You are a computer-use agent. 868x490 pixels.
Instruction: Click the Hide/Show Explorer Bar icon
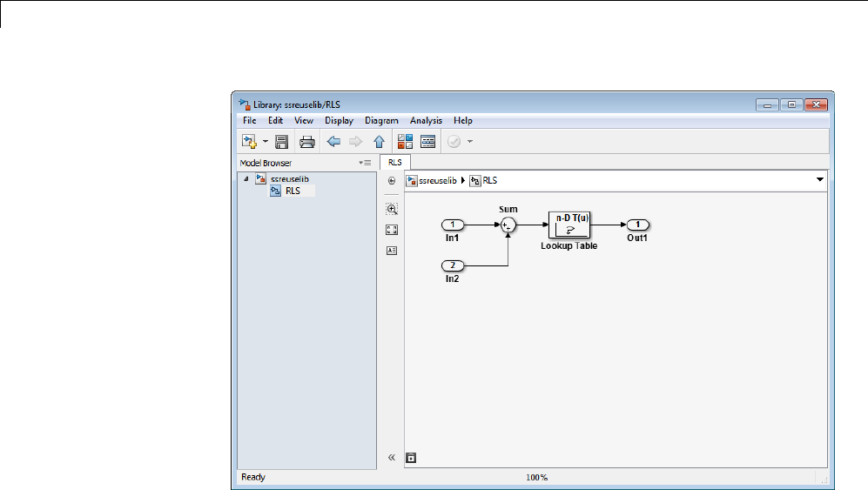(392, 181)
